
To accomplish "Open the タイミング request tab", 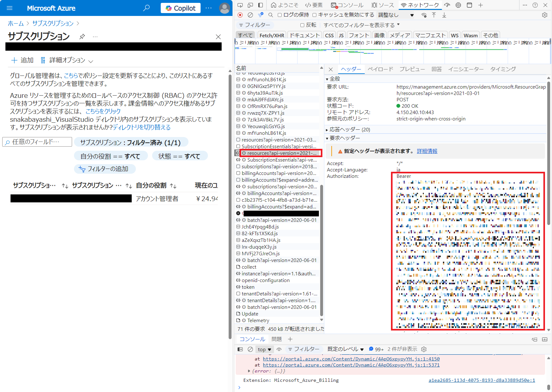I will [503, 69].
